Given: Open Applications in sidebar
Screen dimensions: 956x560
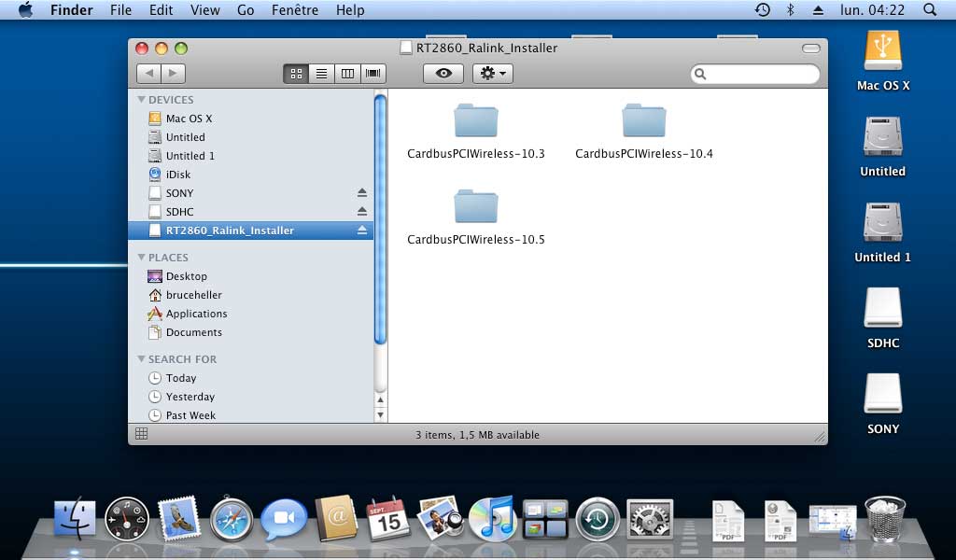Looking at the screenshot, I should pos(250,314).
